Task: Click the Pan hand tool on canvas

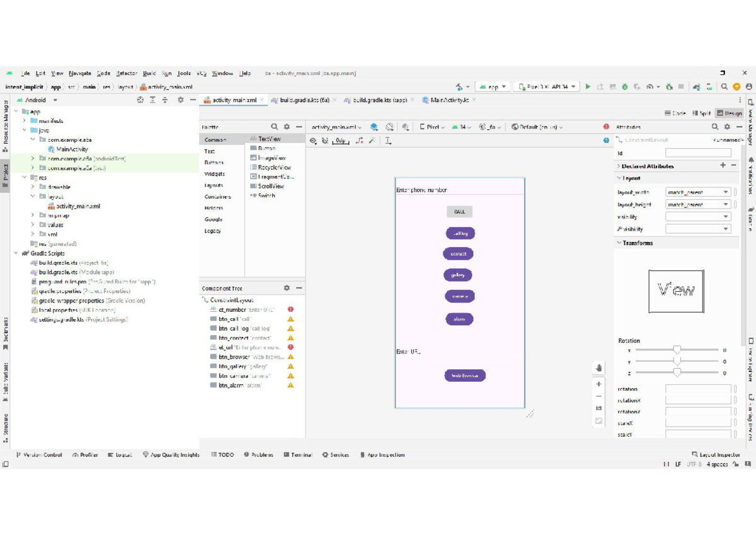Action: click(598, 368)
